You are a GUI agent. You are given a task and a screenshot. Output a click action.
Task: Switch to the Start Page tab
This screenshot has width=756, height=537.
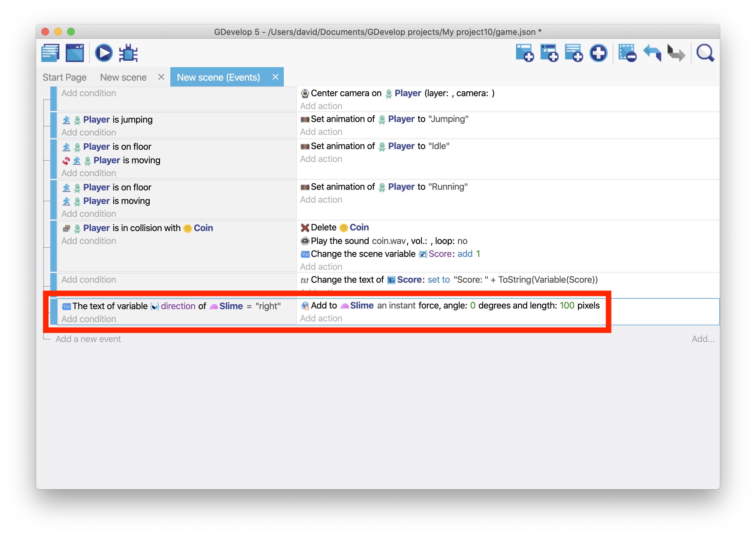(65, 77)
